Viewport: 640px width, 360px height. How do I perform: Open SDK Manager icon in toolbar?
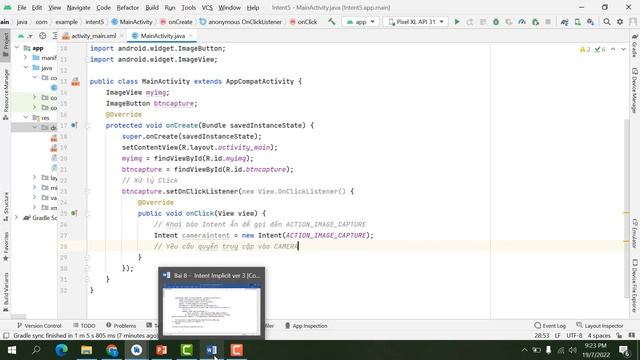[591, 22]
